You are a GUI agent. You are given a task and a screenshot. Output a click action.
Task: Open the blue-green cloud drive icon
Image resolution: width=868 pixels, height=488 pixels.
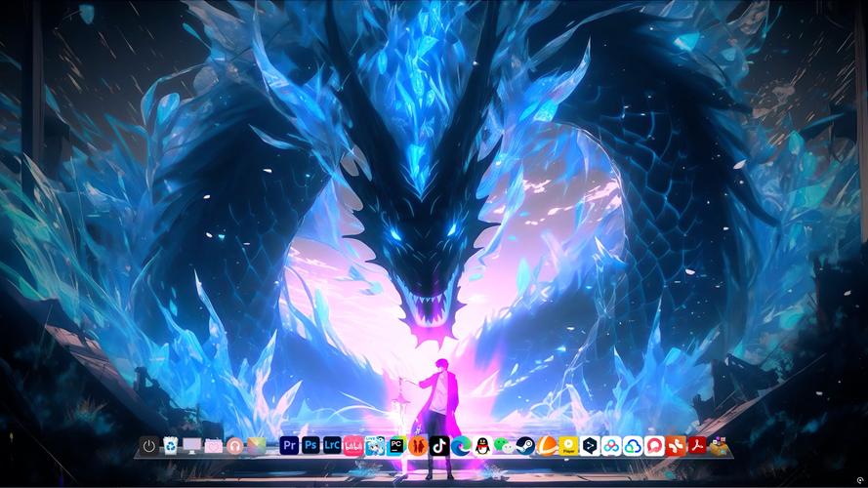633,445
